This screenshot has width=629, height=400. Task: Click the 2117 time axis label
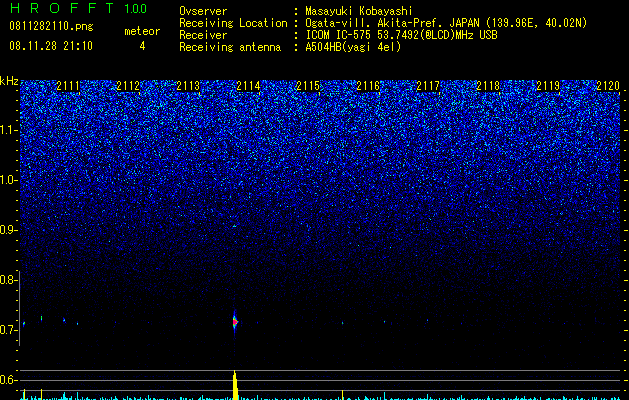click(x=428, y=86)
